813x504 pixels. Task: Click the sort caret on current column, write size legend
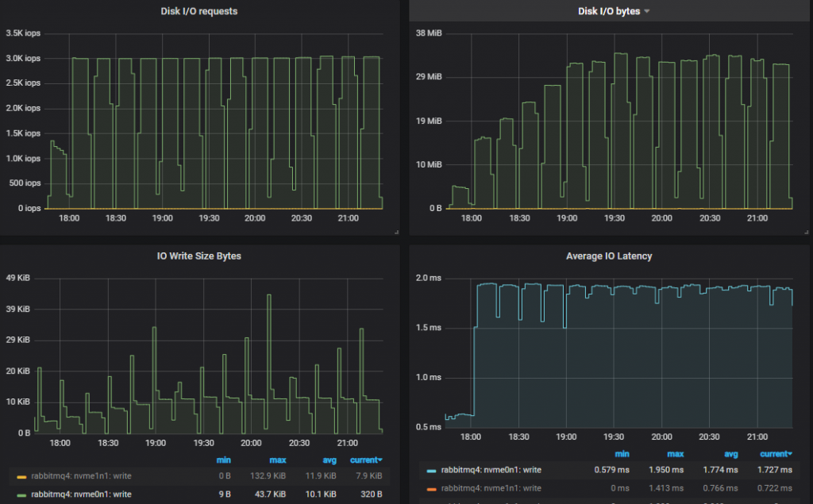coord(380,460)
